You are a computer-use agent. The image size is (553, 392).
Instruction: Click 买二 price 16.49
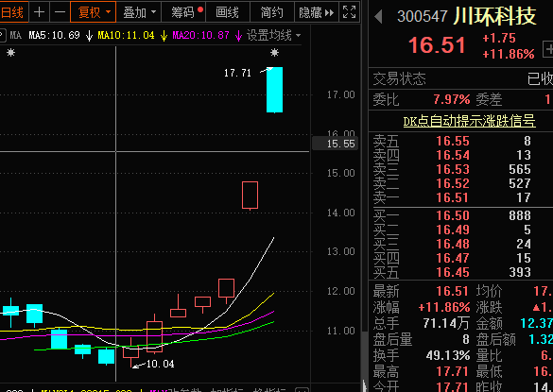(x=453, y=230)
